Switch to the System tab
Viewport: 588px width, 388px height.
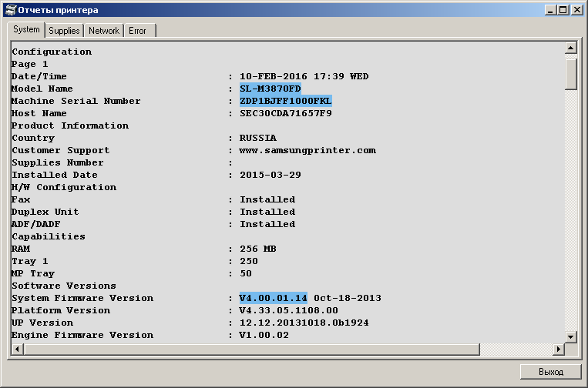click(26, 29)
